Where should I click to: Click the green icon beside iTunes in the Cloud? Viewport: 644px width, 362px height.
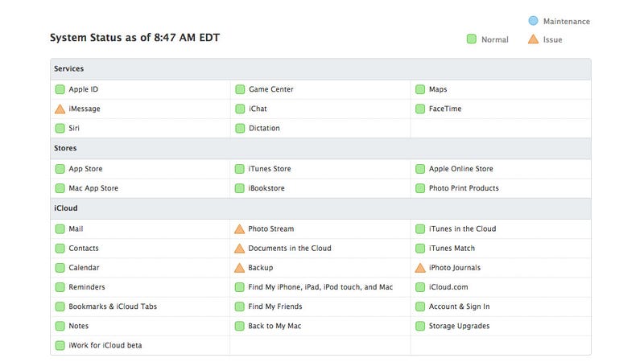420,228
